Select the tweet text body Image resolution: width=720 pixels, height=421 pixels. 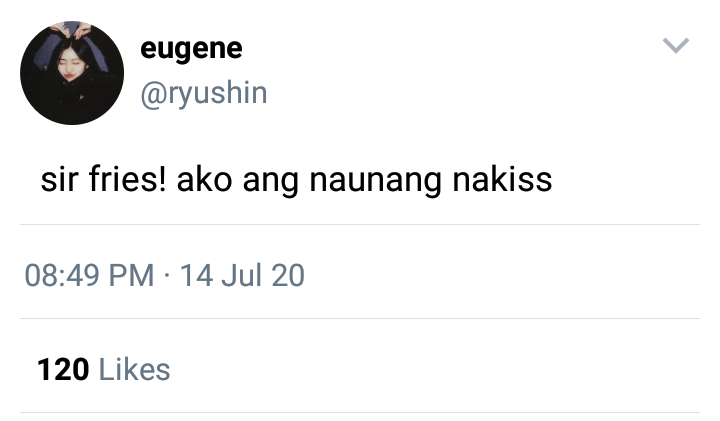click(x=296, y=180)
